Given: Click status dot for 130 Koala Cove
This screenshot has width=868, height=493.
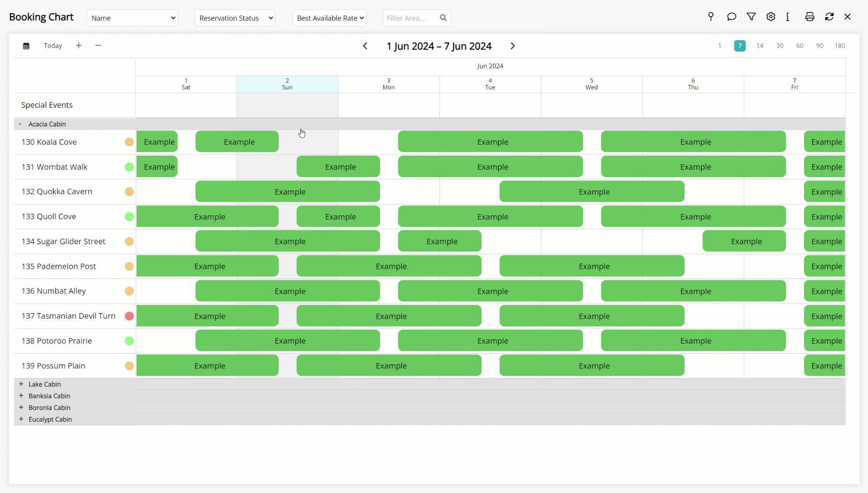Looking at the screenshot, I should (129, 142).
